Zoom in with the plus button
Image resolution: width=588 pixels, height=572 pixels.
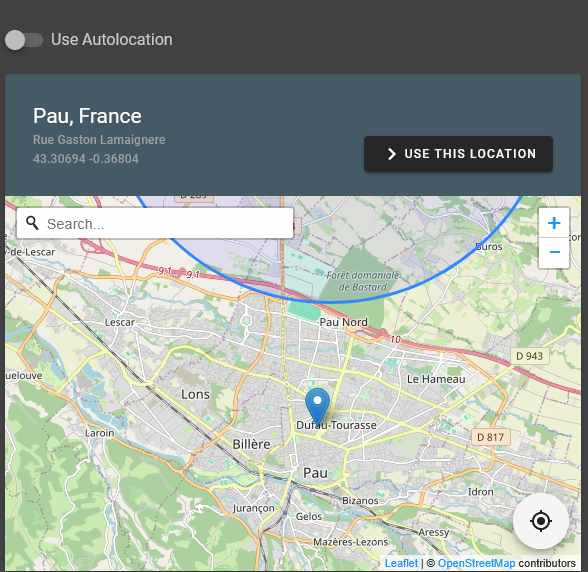(554, 223)
